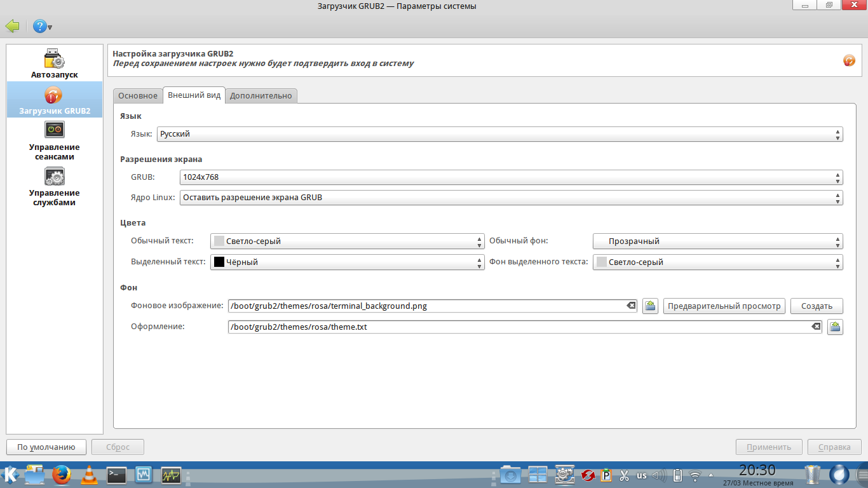
Task: Open the Ядро Linux resolution dropdown
Action: 512,198
